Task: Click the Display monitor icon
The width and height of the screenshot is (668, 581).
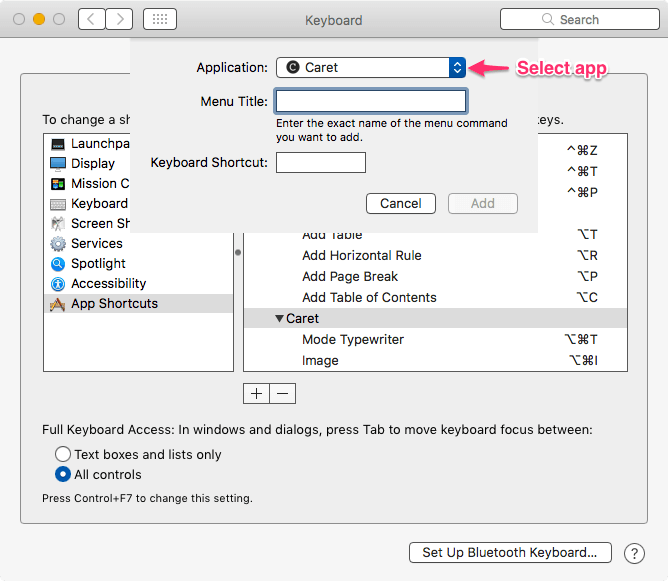Action: 58,164
